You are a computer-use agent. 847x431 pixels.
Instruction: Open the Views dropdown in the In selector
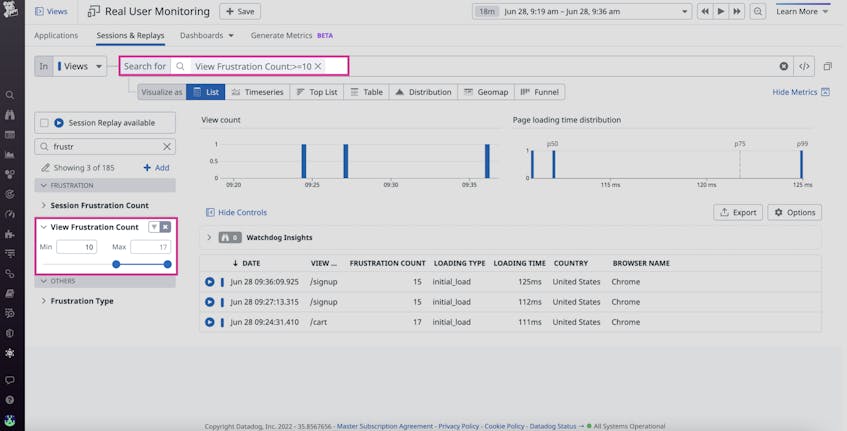(x=79, y=66)
